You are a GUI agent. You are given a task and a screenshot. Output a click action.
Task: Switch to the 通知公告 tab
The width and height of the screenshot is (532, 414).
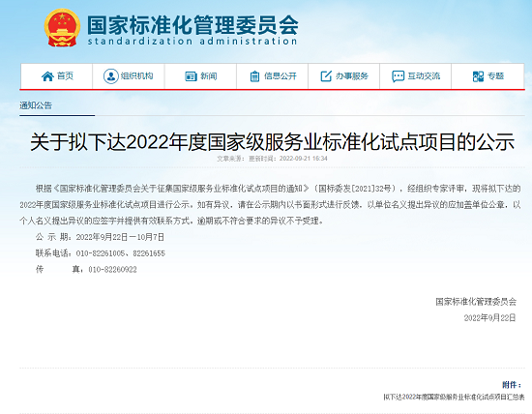click(36, 105)
